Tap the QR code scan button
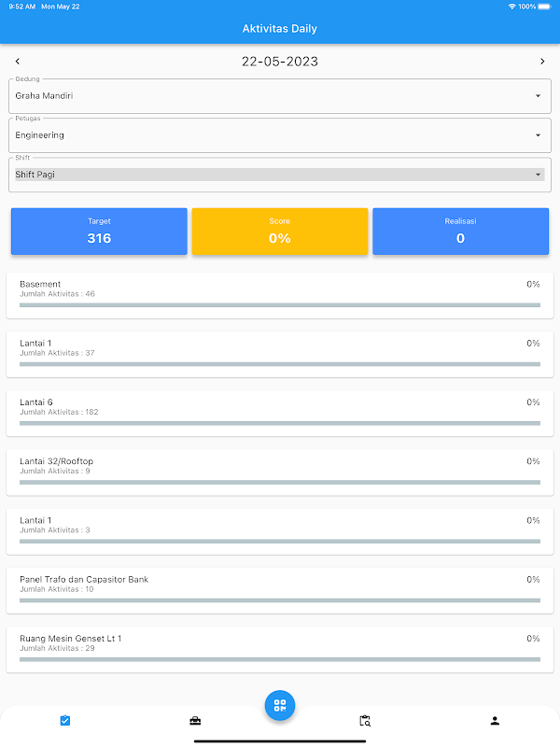Image resolution: width=560 pixels, height=747 pixels. 280,705
